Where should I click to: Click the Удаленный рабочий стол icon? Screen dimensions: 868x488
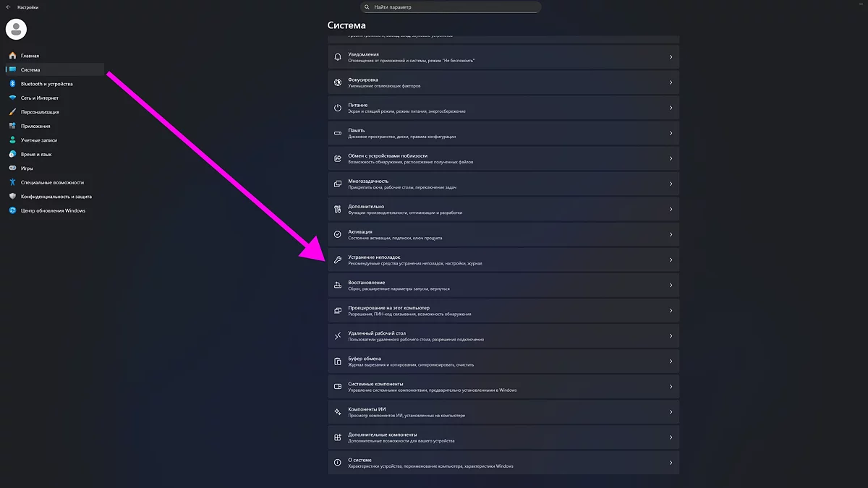tap(338, 336)
